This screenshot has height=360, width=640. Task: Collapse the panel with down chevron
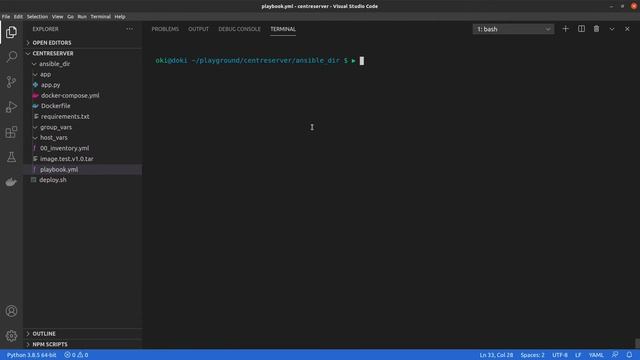click(x=611, y=29)
